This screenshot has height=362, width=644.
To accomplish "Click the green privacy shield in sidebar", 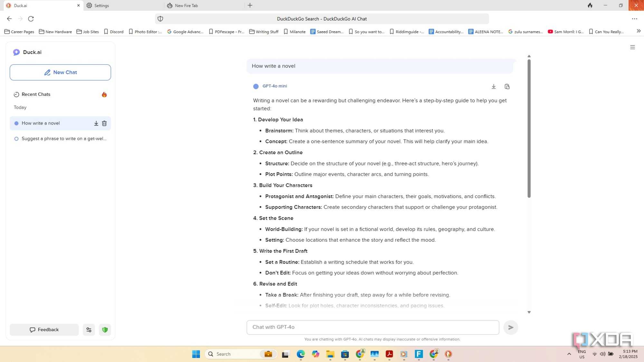I will [105, 330].
